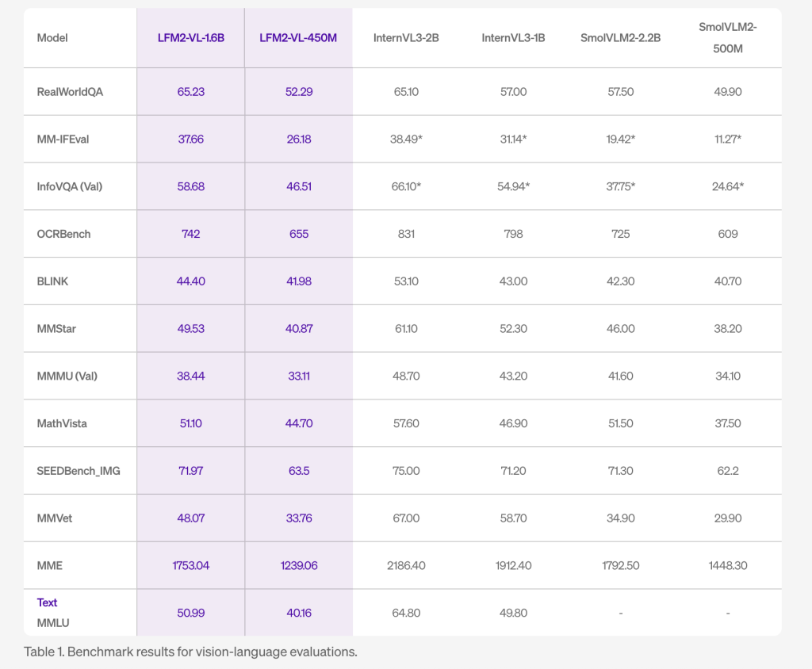
Task: Select the 48.07 MMVet value
Action: [190, 518]
